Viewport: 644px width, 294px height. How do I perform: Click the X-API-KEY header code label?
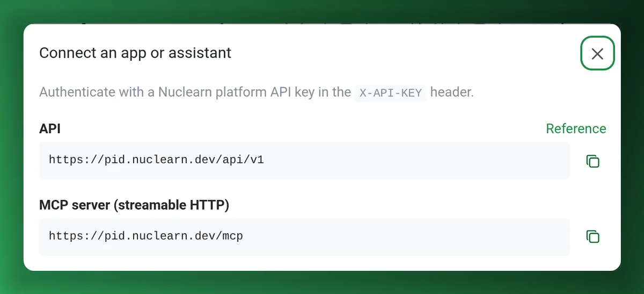pyautogui.click(x=391, y=92)
